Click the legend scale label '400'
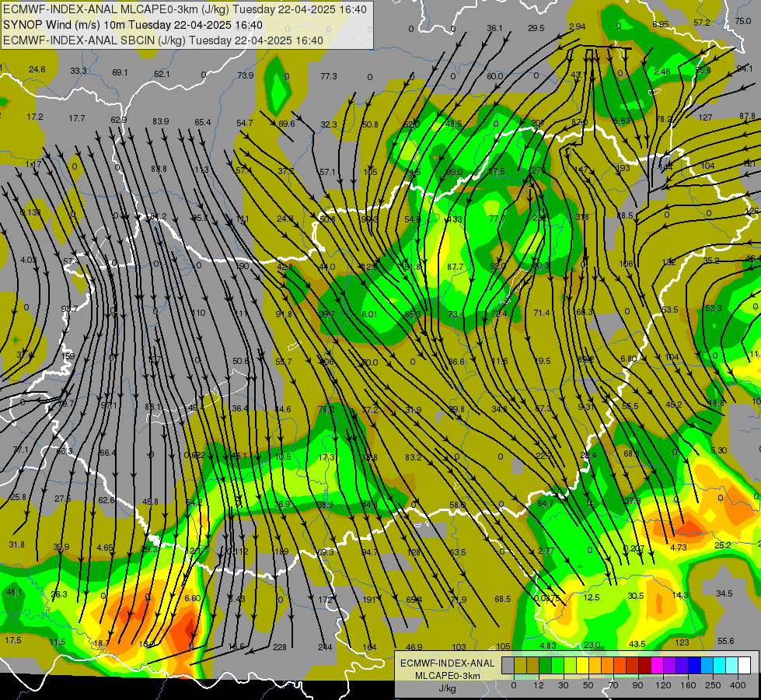Image resolution: width=761 pixels, height=700 pixels. [738, 685]
